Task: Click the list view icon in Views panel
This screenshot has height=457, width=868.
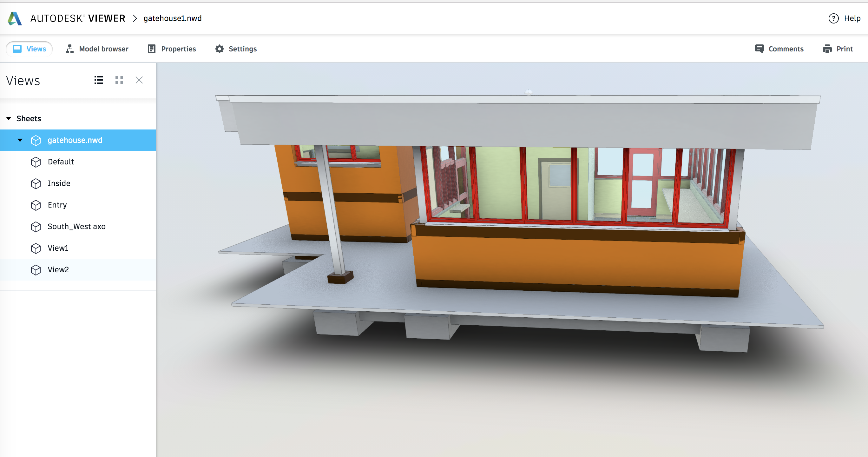Action: (x=99, y=80)
